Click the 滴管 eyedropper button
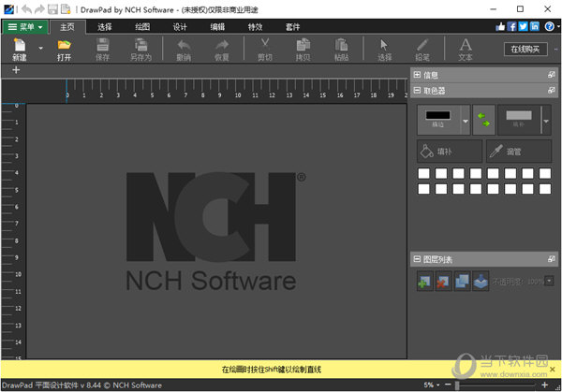 click(519, 152)
